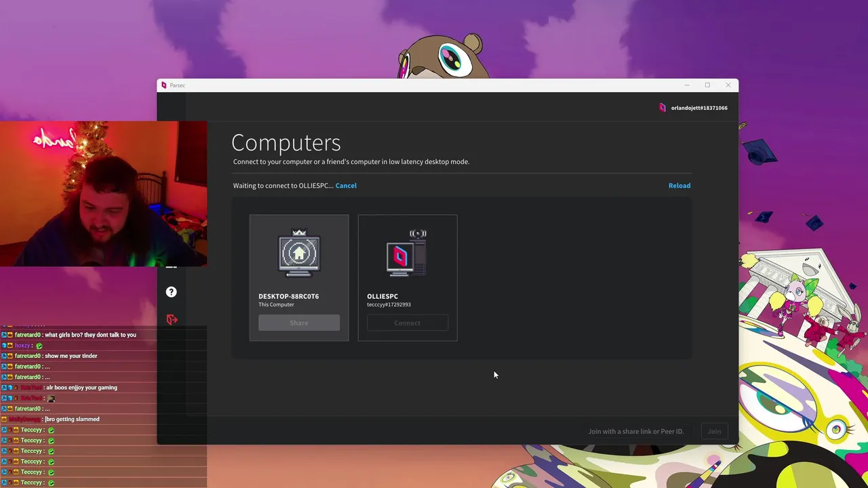This screenshot has width=868, height=488.
Task: Click the DESKTOP-88RC0T6 home computer icon
Action: point(299,253)
